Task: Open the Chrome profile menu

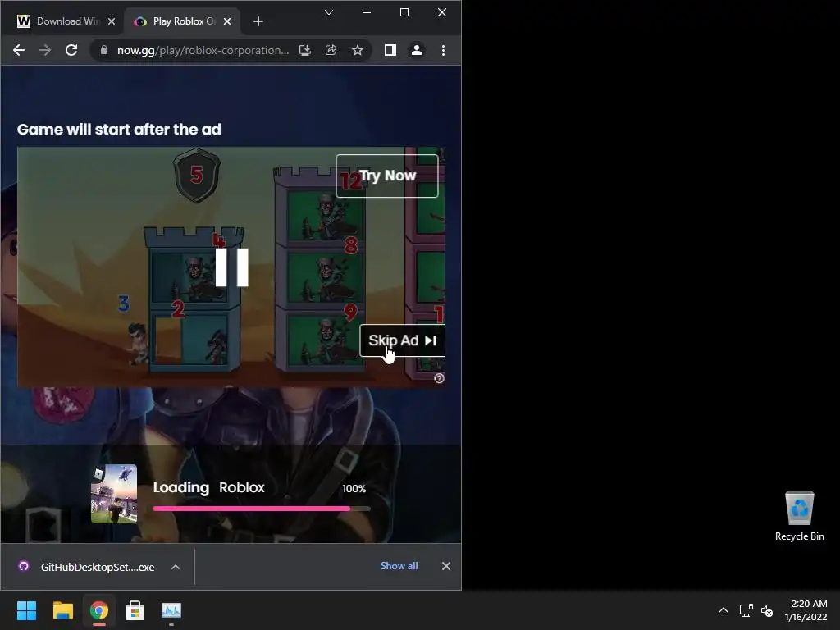Action: pos(416,50)
